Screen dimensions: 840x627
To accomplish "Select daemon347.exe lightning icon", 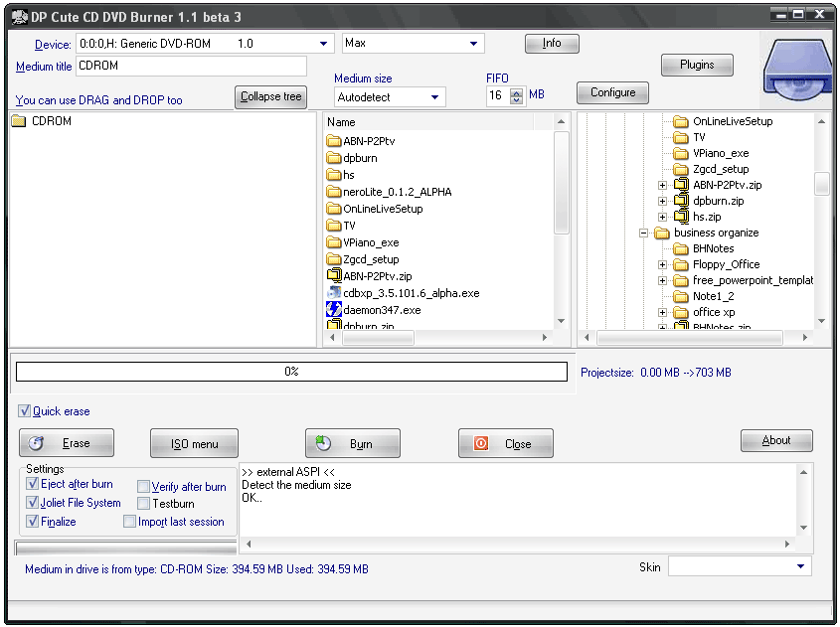I will coord(334,309).
